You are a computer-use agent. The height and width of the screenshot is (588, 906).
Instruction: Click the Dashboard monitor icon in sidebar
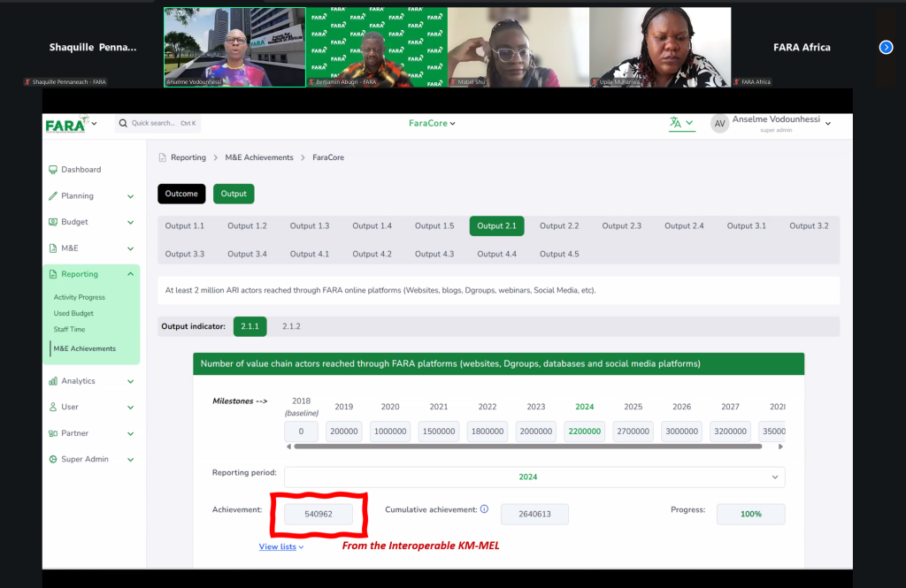pyautogui.click(x=53, y=170)
